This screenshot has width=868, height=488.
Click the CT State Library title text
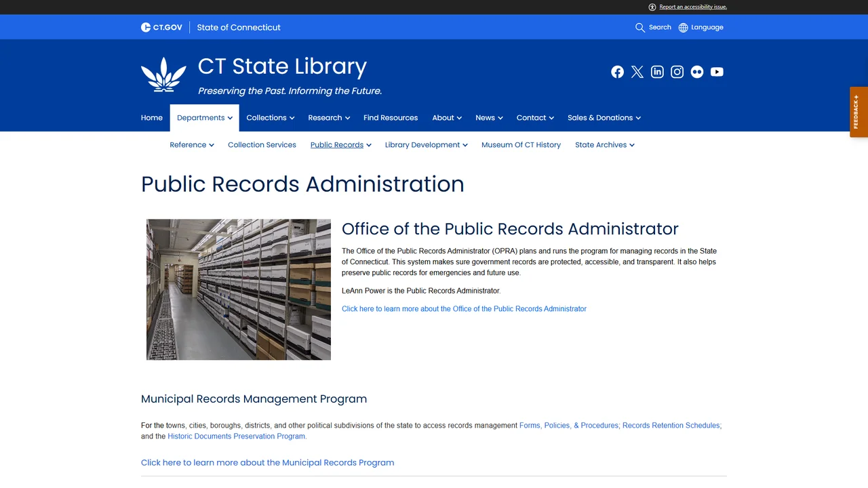(x=282, y=66)
